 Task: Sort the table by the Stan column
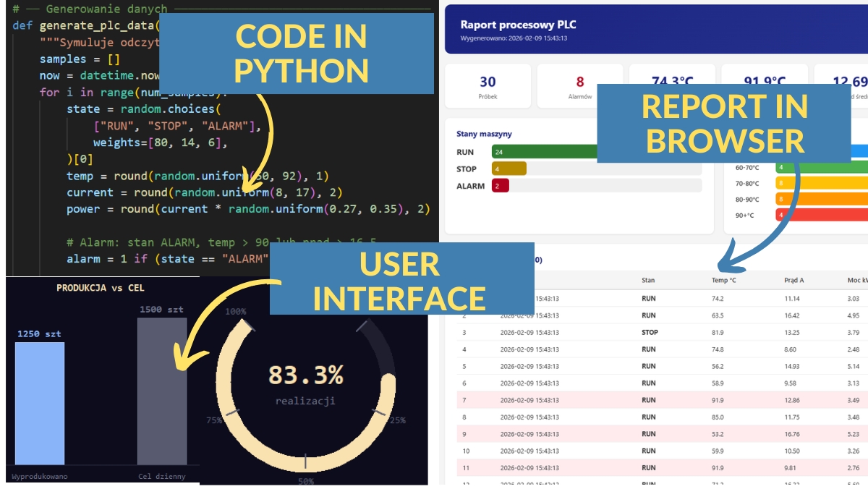pyautogui.click(x=648, y=280)
